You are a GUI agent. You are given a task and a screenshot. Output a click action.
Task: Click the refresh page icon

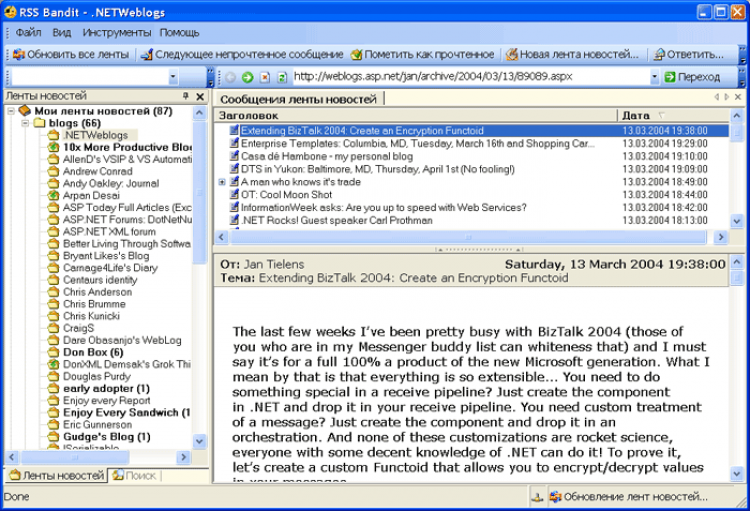[282, 77]
